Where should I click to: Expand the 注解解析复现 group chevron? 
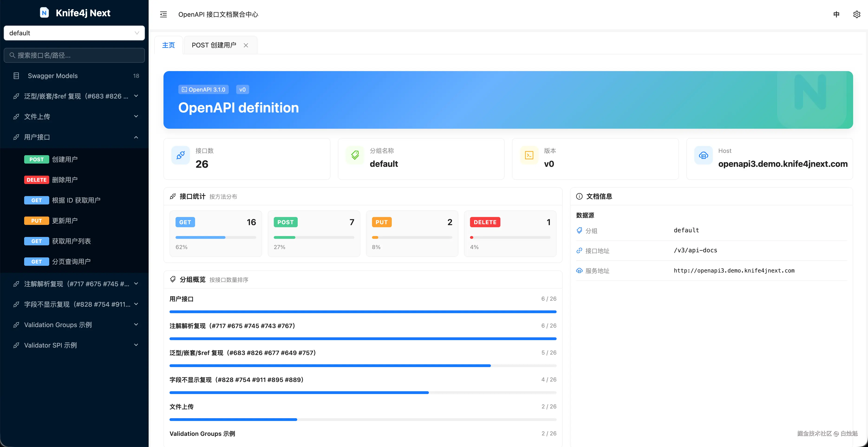(136, 284)
